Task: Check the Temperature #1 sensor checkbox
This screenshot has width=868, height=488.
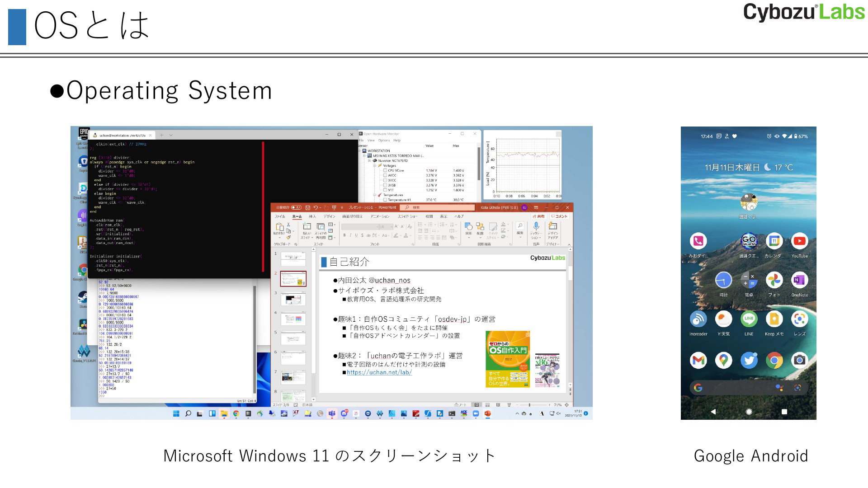Action: (385, 200)
